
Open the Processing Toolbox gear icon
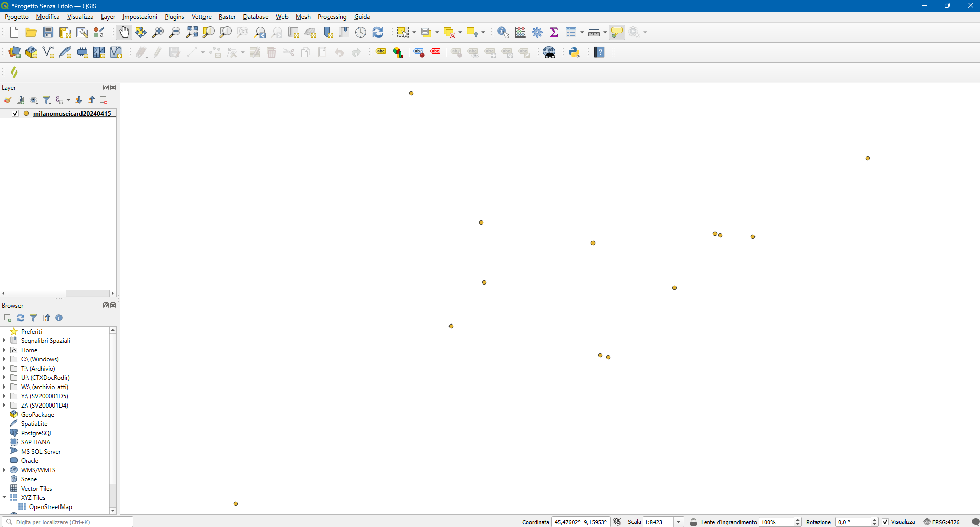point(537,32)
